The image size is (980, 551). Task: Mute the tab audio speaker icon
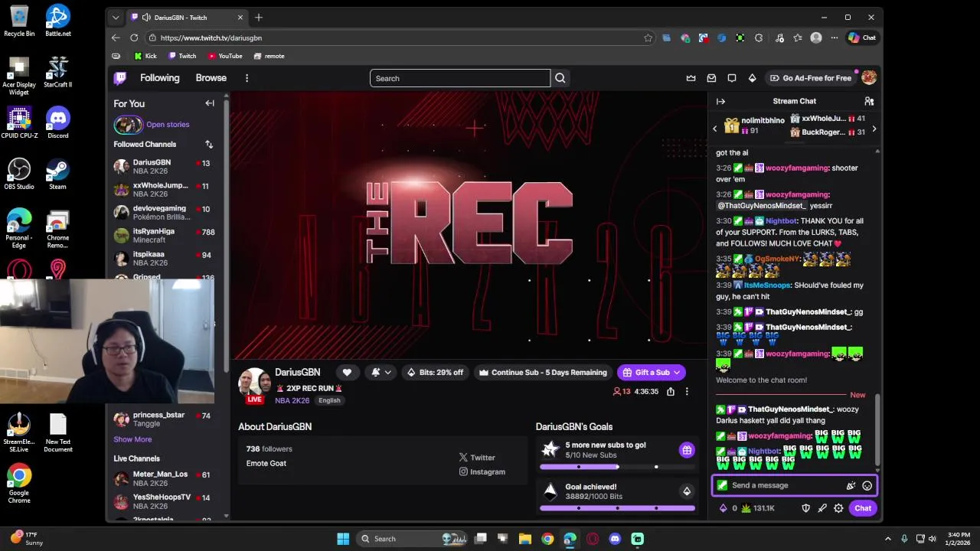coord(146,17)
